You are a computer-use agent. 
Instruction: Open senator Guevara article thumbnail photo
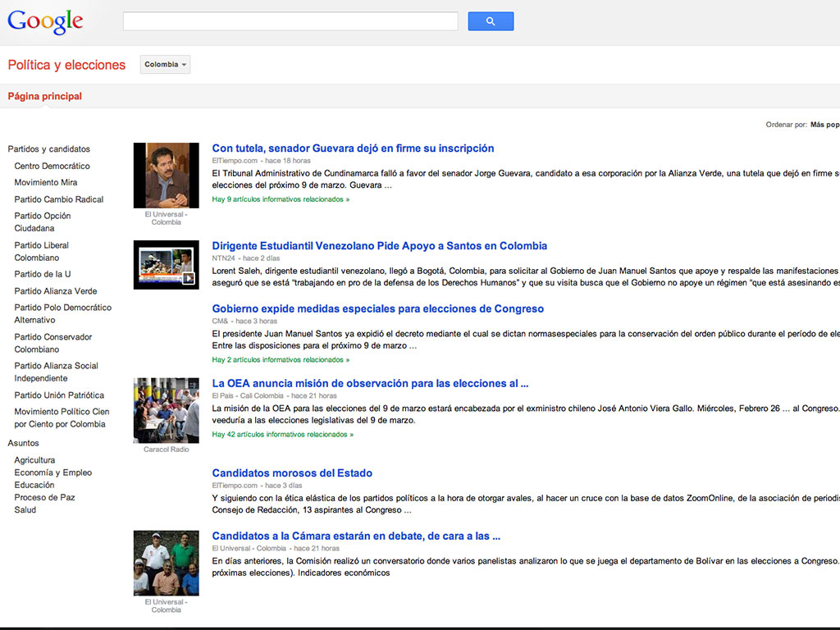coord(166,176)
